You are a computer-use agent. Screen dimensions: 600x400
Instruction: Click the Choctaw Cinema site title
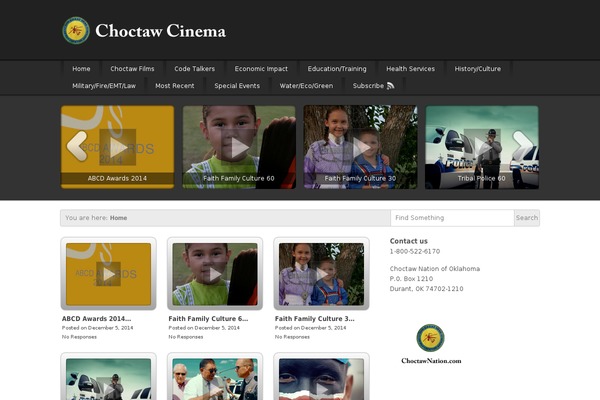(160, 31)
